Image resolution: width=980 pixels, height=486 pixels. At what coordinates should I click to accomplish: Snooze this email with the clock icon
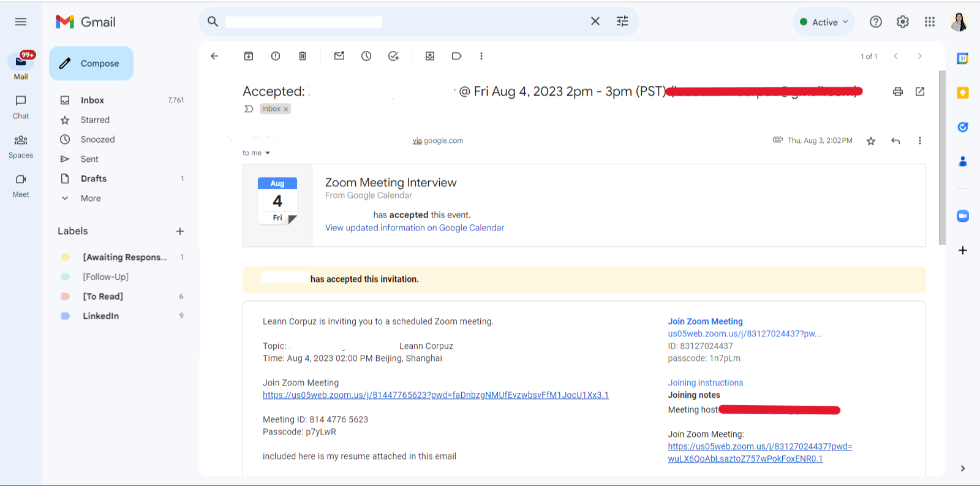(x=366, y=56)
